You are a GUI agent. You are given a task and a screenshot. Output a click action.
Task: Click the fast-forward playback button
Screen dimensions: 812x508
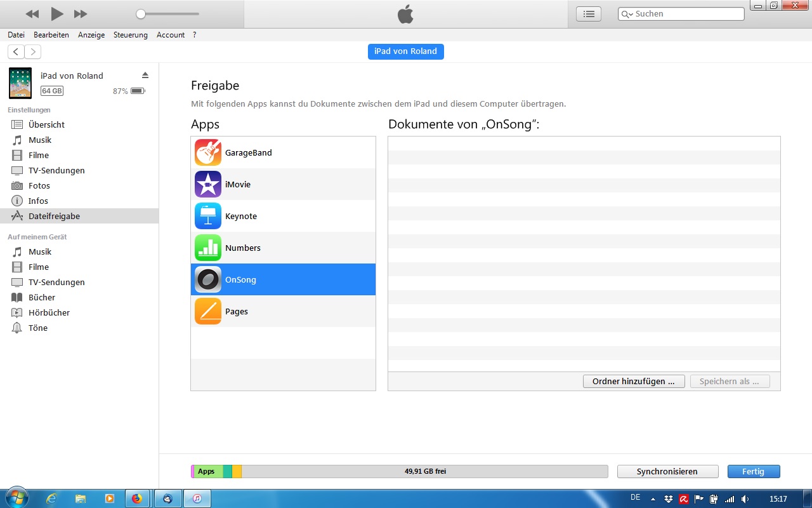point(81,14)
